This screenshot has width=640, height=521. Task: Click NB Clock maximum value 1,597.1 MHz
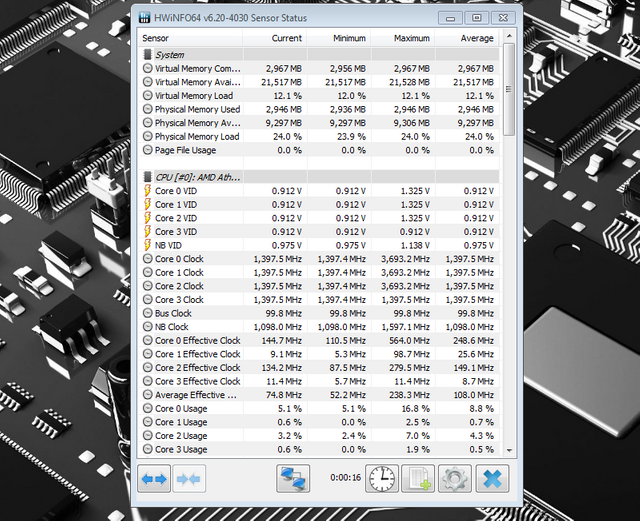[406, 327]
